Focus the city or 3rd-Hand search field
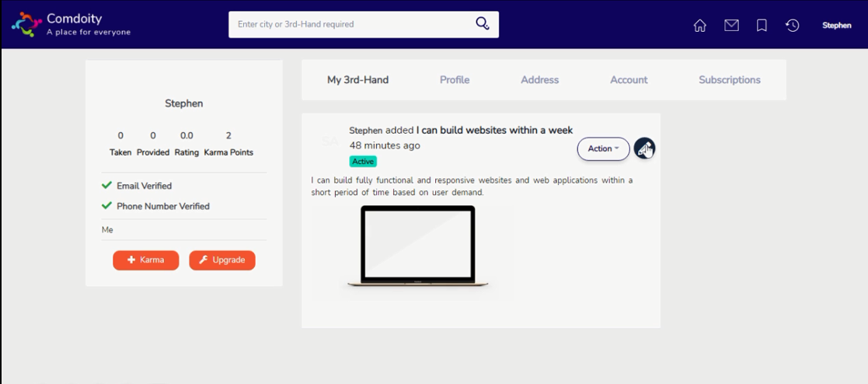 pyautogui.click(x=364, y=24)
